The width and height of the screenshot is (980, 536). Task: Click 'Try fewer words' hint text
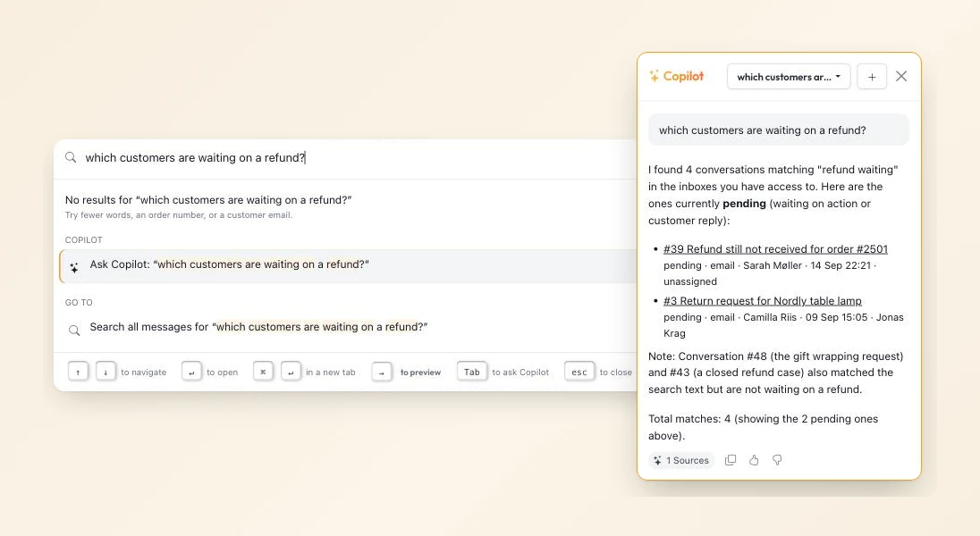pos(179,215)
